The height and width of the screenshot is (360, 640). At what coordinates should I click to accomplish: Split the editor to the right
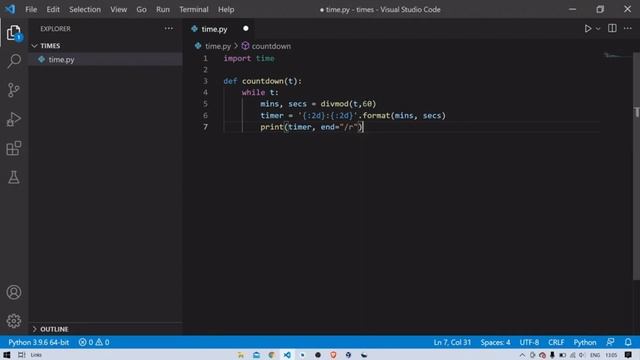(x=612, y=28)
